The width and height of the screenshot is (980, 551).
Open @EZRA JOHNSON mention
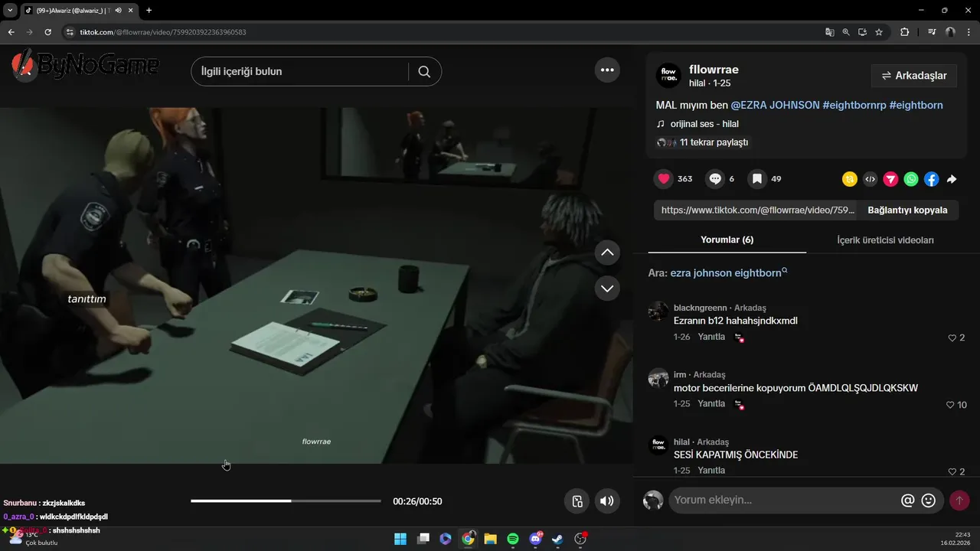click(775, 105)
